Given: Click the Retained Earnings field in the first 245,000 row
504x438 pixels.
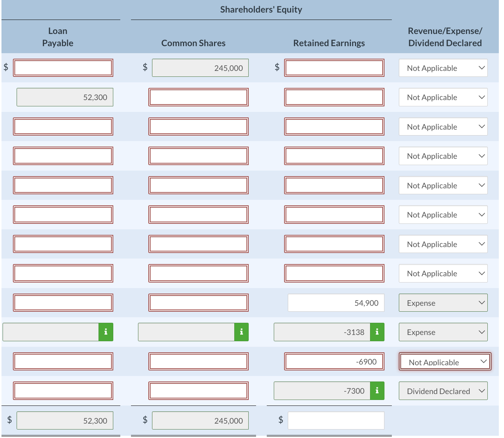Looking at the screenshot, I should pos(334,68).
